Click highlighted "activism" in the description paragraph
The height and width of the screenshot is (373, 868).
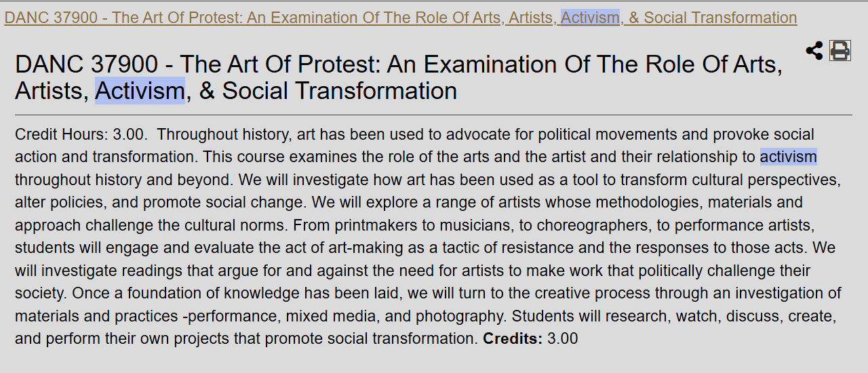click(x=788, y=157)
